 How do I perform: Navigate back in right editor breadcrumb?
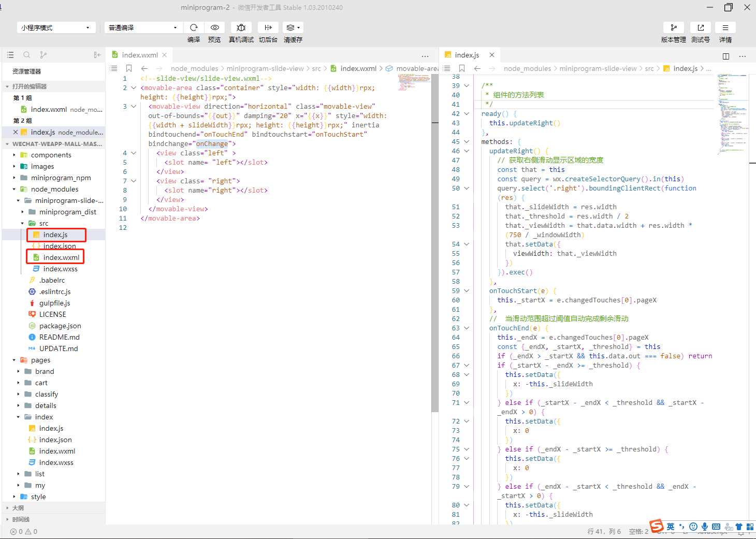click(x=477, y=68)
